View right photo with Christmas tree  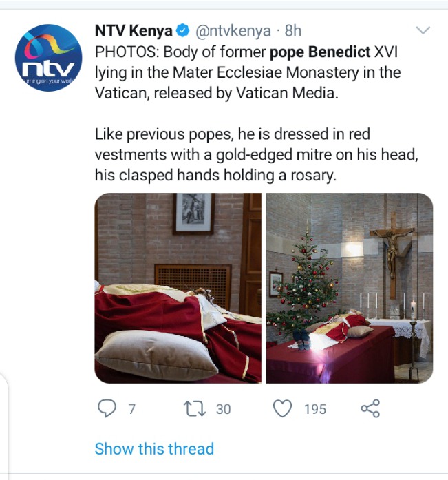click(x=350, y=288)
